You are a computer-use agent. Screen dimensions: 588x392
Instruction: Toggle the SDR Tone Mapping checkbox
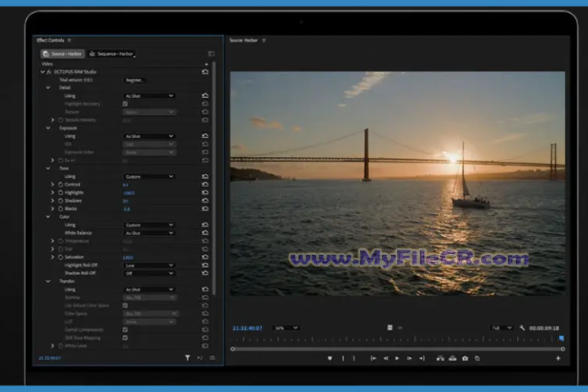(x=125, y=337)
